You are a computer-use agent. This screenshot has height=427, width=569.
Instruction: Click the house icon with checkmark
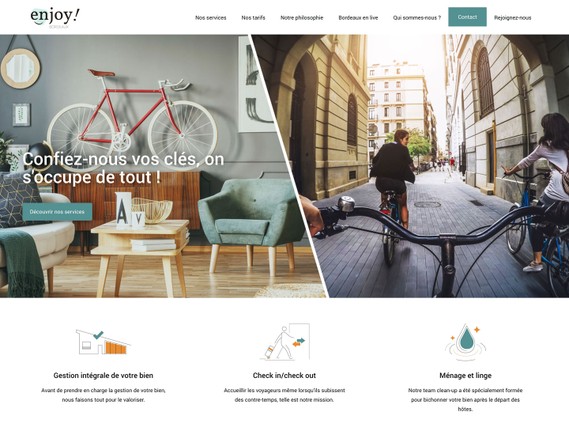coord(103,342)
